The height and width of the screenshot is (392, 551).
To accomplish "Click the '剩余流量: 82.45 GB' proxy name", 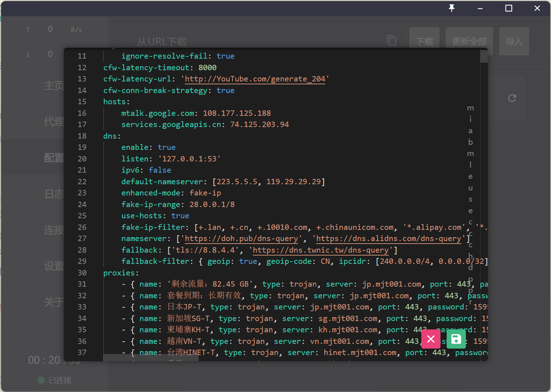I will pos(210,284).
